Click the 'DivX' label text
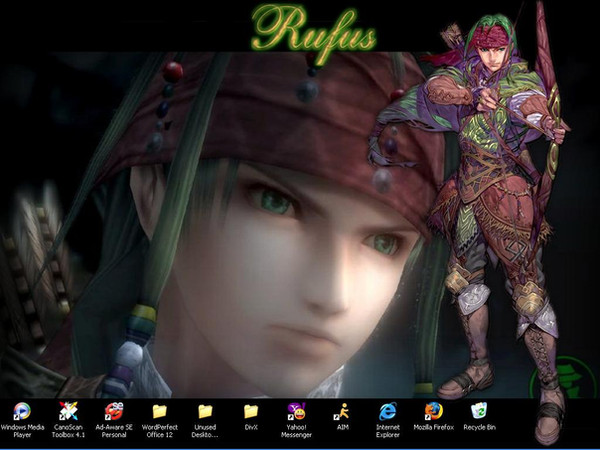The height and width of the screenshot is (450, 600). pyautogui.click(x=251, y=427)
